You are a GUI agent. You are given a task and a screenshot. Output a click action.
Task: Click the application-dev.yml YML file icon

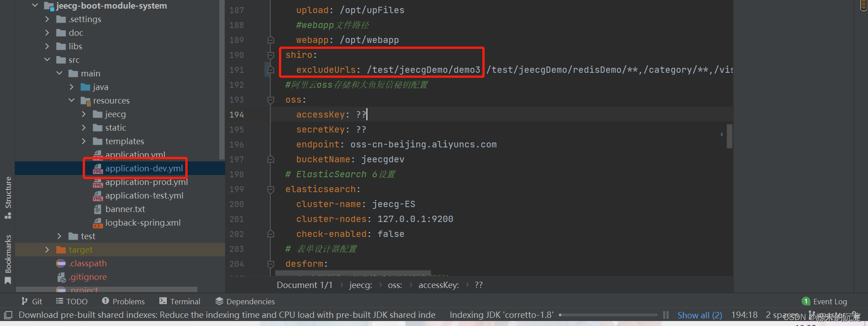[x=98, y=169]
